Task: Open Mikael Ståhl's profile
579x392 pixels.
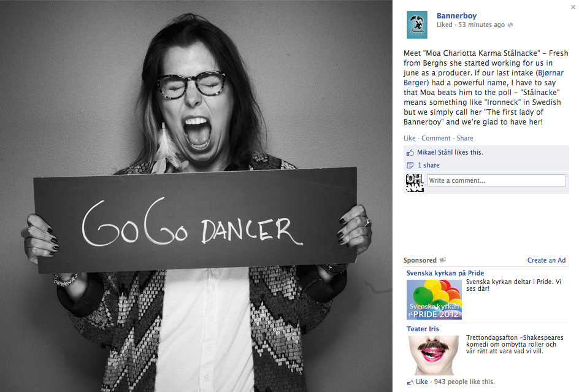Action: pos(435,152)
